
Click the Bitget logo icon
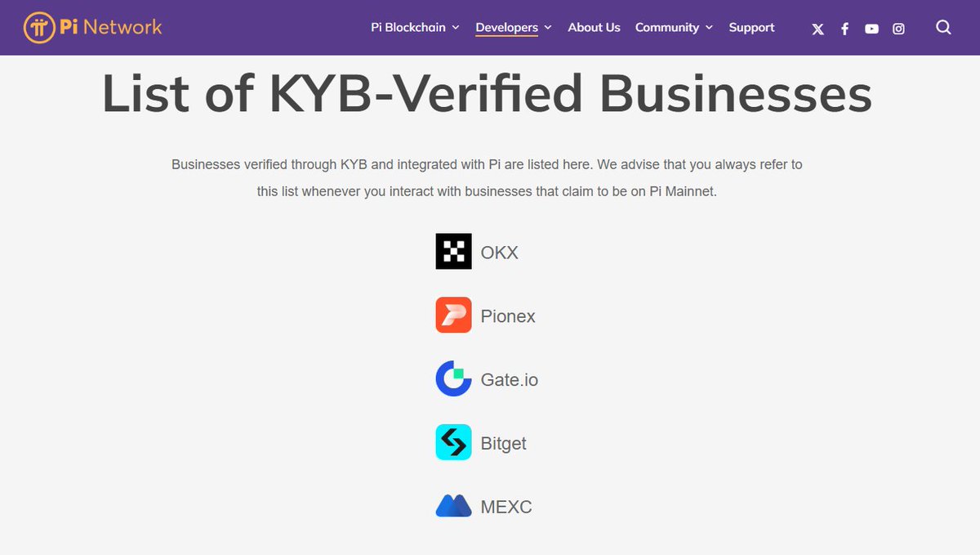pos(453,443)
